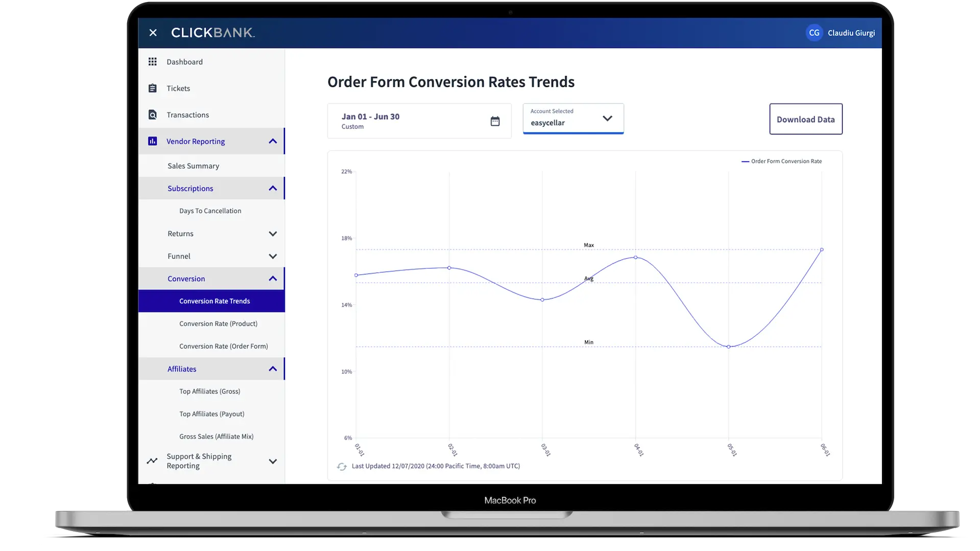Close the sidebar with the X icon
The height and width of the screenshot is (551, 980).
153,33
